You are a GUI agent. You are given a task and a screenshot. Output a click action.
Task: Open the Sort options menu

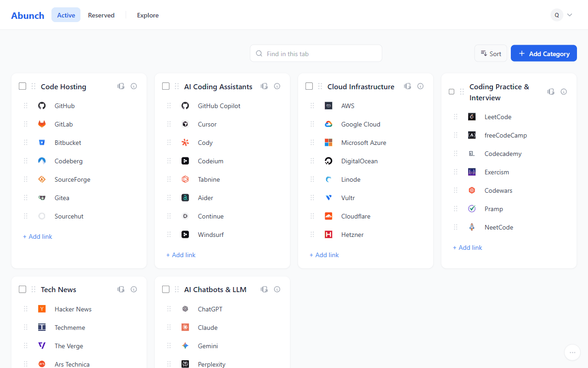tap(491, 53)
